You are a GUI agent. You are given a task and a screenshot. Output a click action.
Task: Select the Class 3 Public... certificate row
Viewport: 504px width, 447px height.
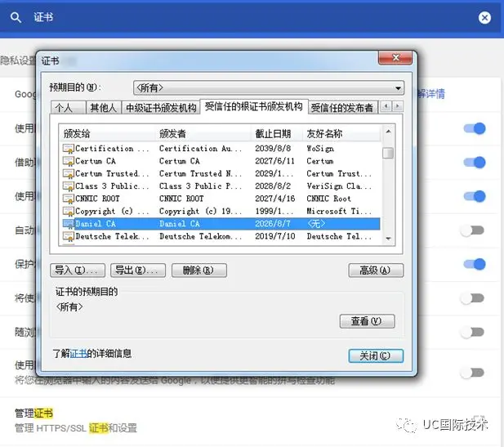coord(221,186)
